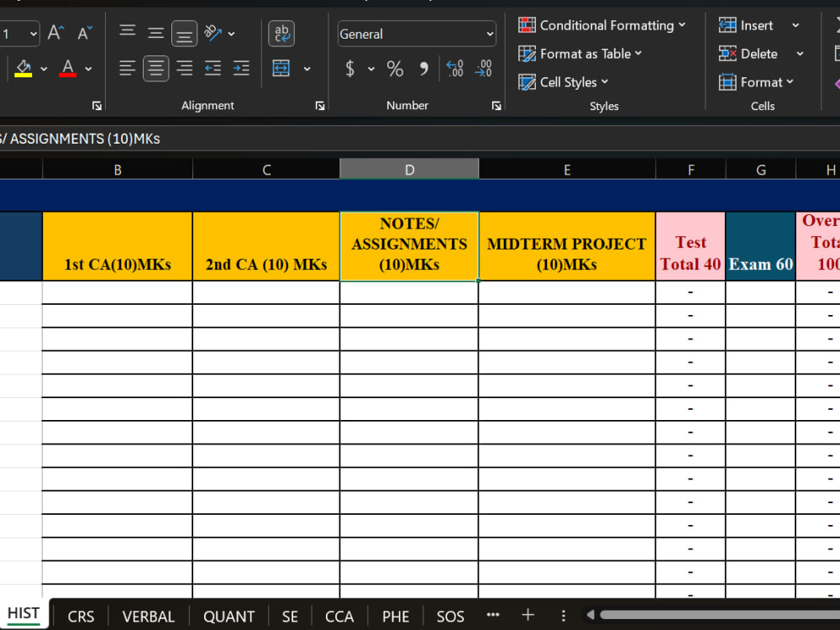The height and width of the screenshot is (630, 840).
Task: Decrease font size with the smaller A
Action: pyautogui.click(x=85, y=34)
